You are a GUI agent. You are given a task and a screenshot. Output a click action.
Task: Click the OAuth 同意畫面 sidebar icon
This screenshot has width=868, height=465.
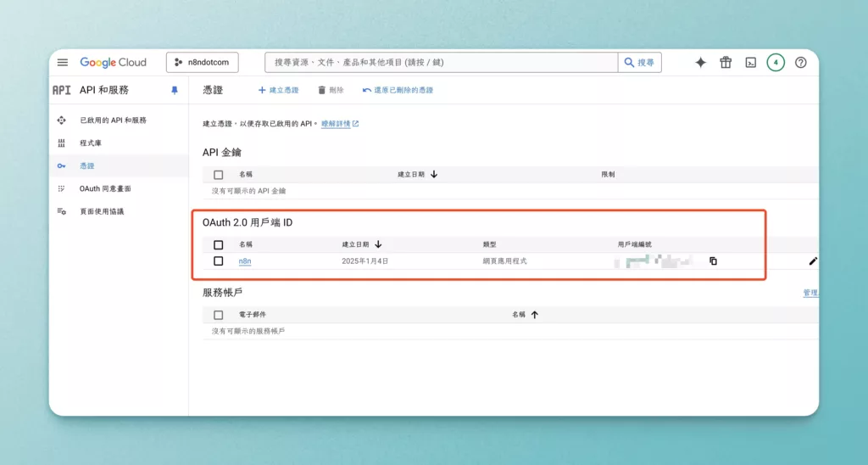(61, 188)
